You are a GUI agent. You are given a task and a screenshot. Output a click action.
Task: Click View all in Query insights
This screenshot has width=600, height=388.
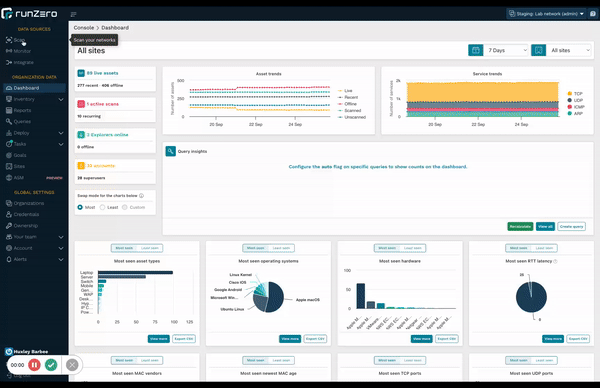coord(545,227)
